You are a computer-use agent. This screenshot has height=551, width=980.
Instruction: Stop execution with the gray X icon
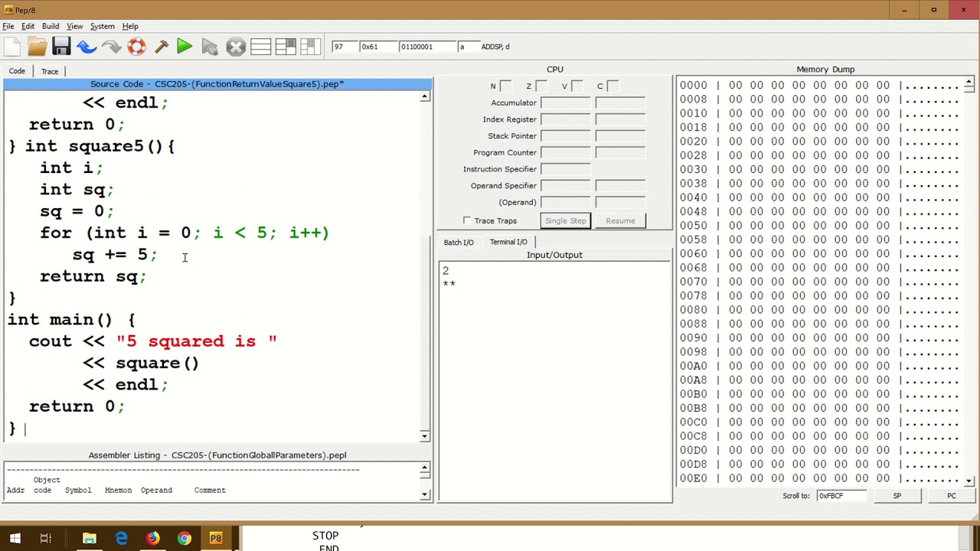pyautogui.click(x=236, y=47)
